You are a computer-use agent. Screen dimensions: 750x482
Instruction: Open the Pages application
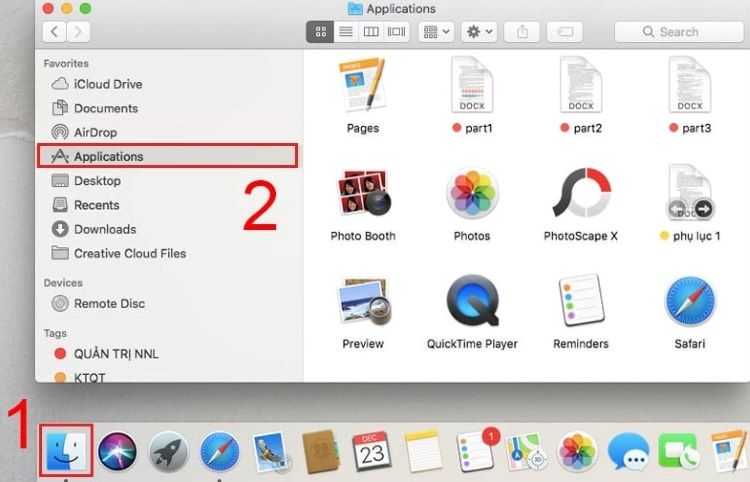point(363,85)
